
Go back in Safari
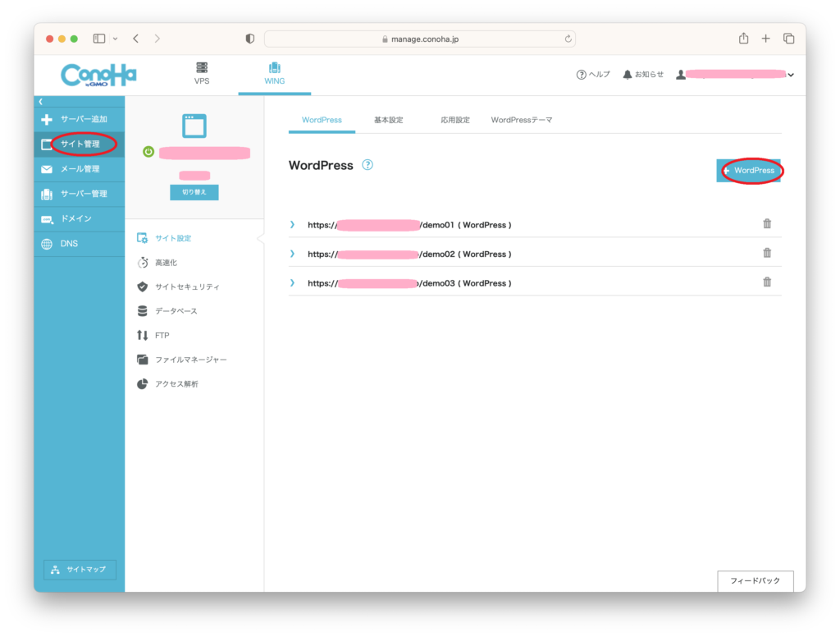136,39
